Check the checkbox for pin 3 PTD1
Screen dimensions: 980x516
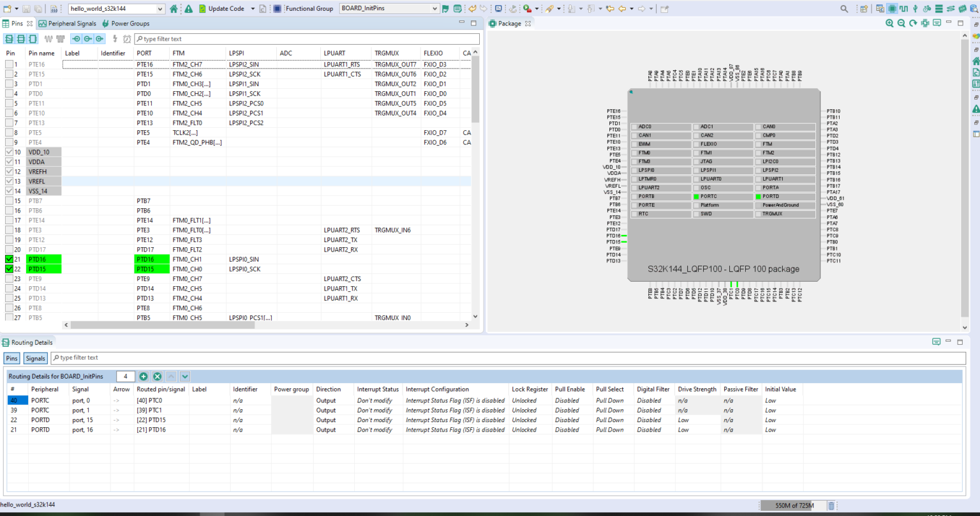point(9,84)
